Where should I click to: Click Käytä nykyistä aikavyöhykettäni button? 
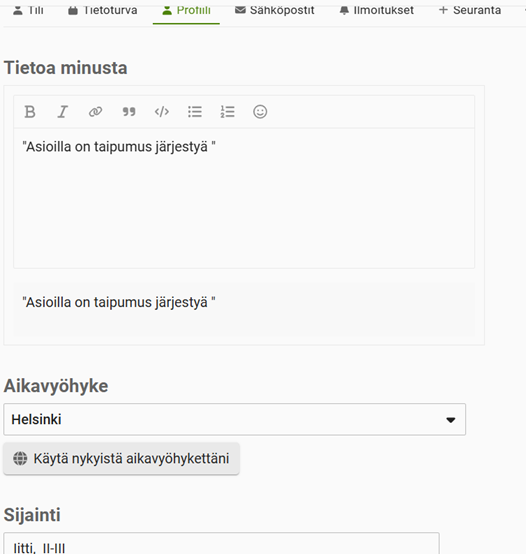click(x=122, y=459)
